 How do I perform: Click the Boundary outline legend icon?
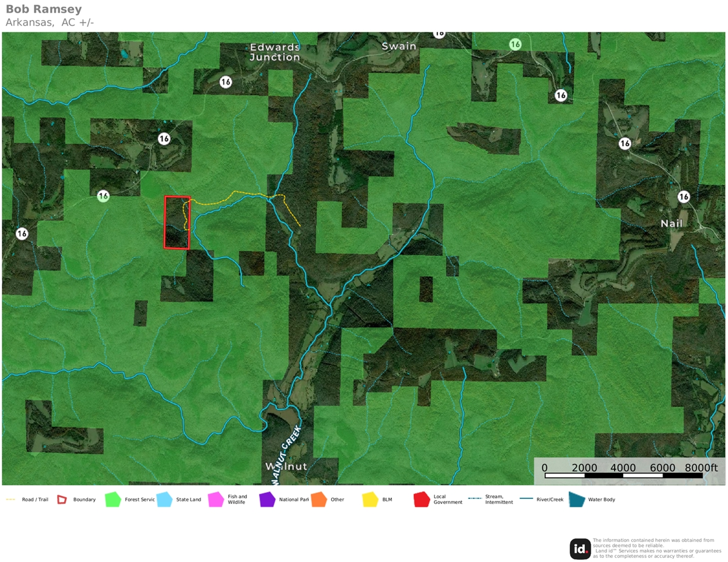click(61, 500)
